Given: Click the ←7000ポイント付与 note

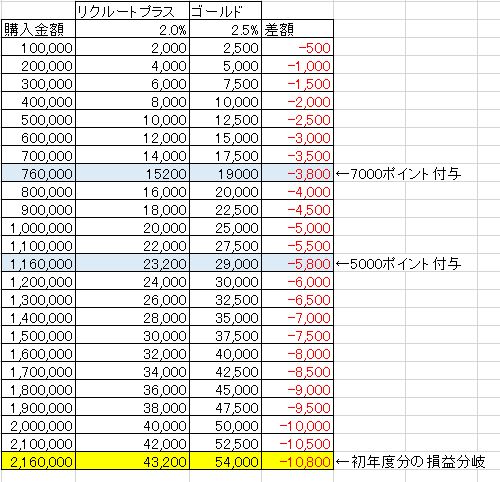Looking at the screenshot, I should coord(398,173).
